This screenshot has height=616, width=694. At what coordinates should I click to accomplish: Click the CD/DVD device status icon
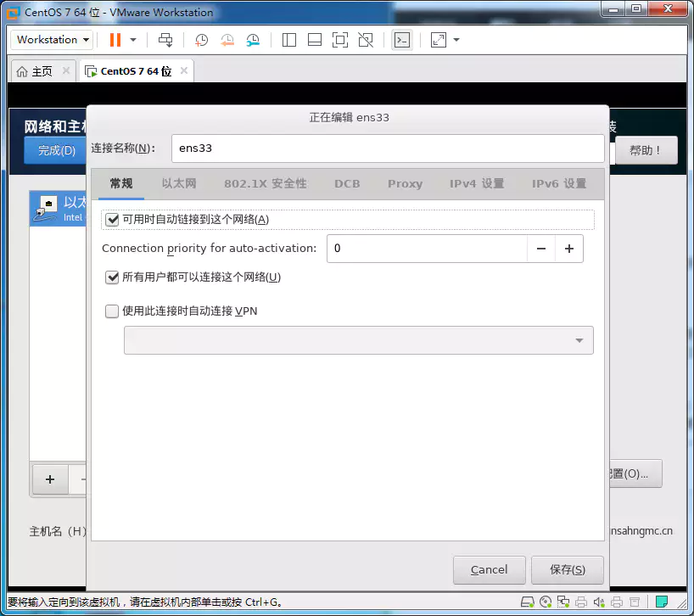(x=546, y=603)
